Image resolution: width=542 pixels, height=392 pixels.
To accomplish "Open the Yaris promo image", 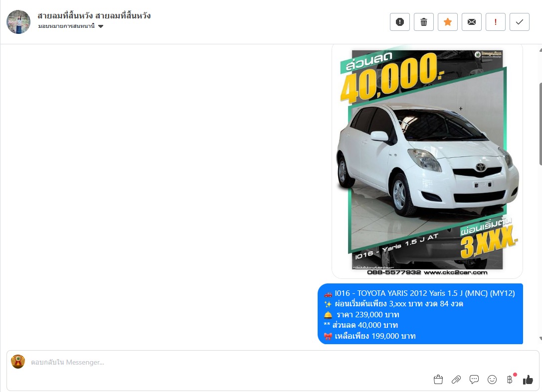I will (x=427, y=161).
